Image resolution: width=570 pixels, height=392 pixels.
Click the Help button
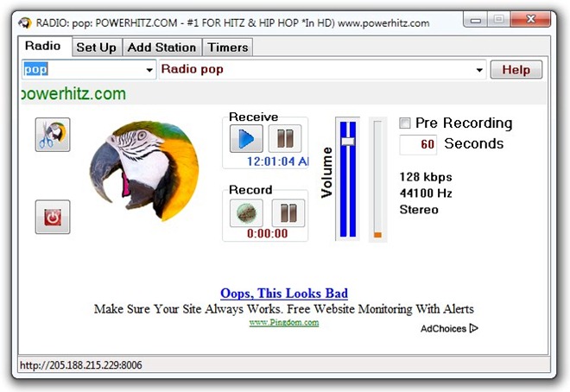tap(516, 70)
